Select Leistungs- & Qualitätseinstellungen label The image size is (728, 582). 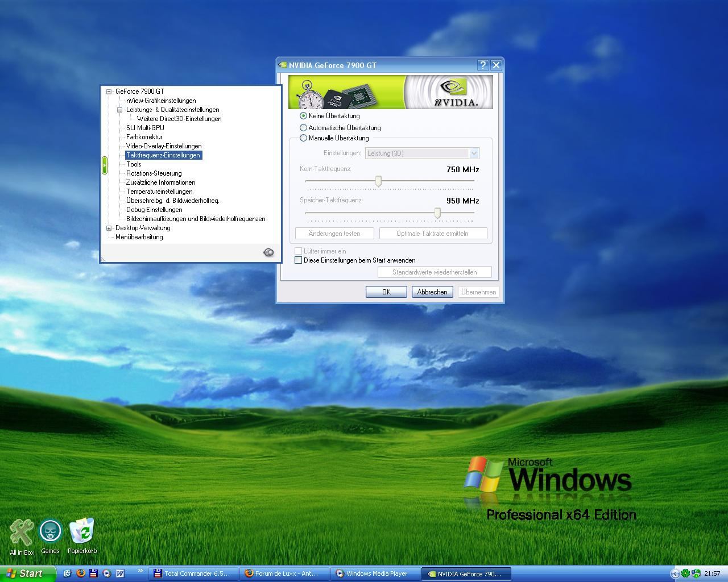pos(173,110)
